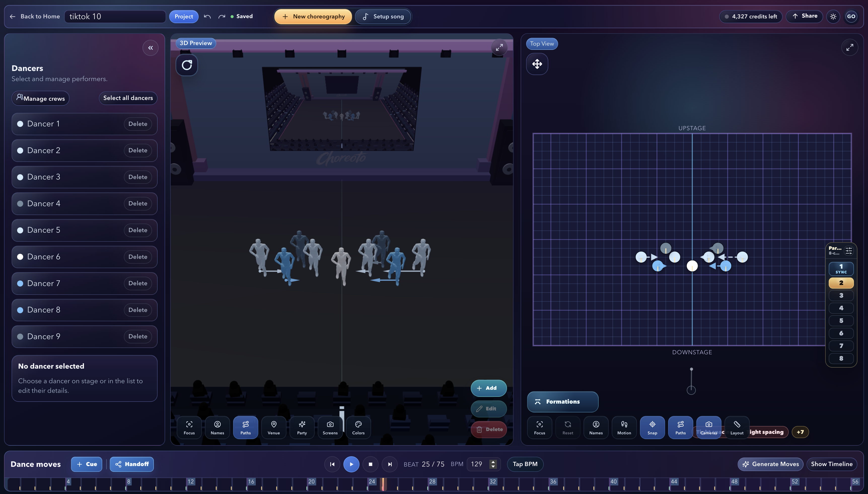Collapse the Dancers side panel

click(x=150, y=48)
